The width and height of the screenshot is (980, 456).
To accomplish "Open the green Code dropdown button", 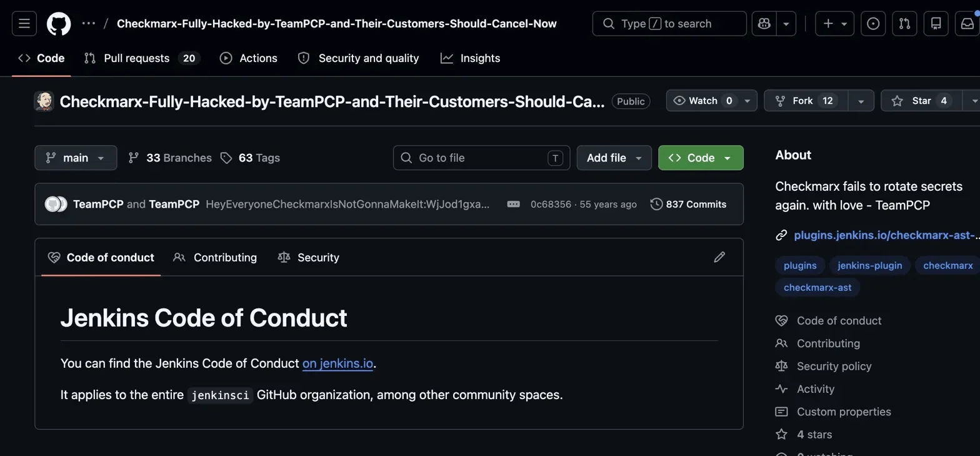I will pyautogui.click(x=701, y=158).
